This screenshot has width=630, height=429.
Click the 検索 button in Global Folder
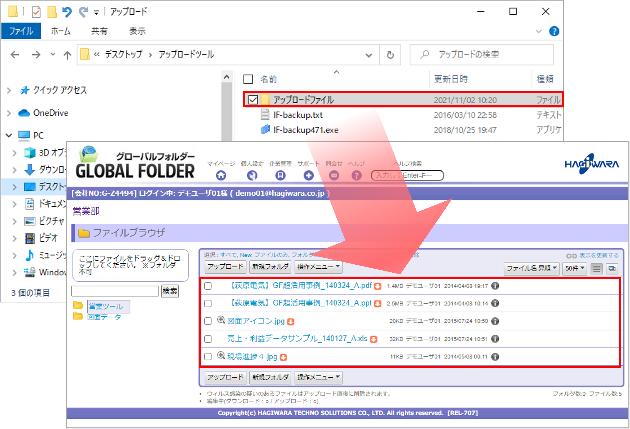point(170,291)
